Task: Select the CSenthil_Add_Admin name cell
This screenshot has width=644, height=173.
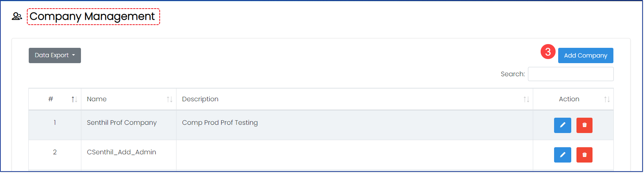Action: [121, 152]
